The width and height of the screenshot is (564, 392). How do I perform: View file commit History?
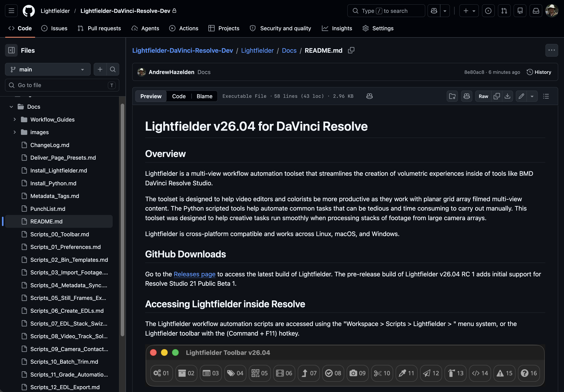tap(539, 72)
